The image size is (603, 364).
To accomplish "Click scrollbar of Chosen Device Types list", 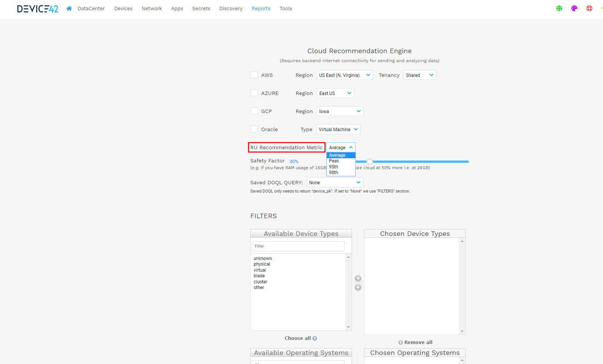I will click(x=462, y=286).
